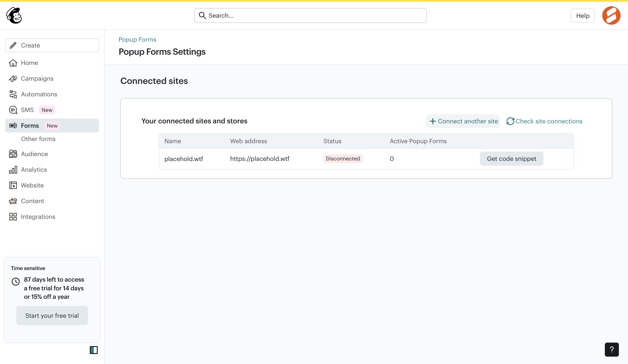Viewport: 628px width, 364px height.
Task: Click the refresh icon for Check site connections
Action: pyautogui.click(x=510, y=121)
